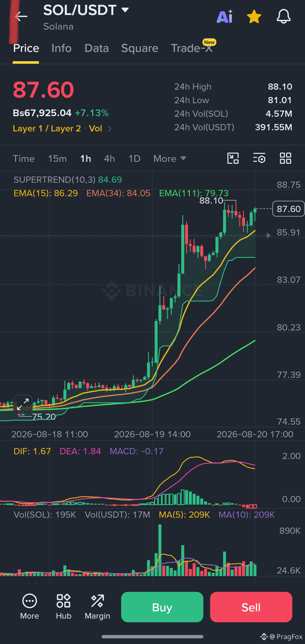Image resolution: width=305 pixels, height=644 pixels.
Task: Tap the EMA(34): 84.05 indicator label
Action: (x=118, y=193)
